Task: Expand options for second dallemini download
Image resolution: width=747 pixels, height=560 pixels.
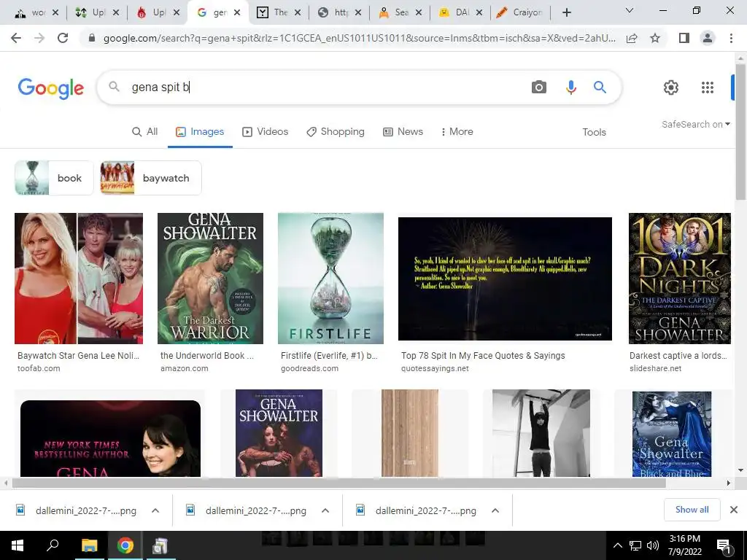Action: pyautogui.click(x=325, y=510)
